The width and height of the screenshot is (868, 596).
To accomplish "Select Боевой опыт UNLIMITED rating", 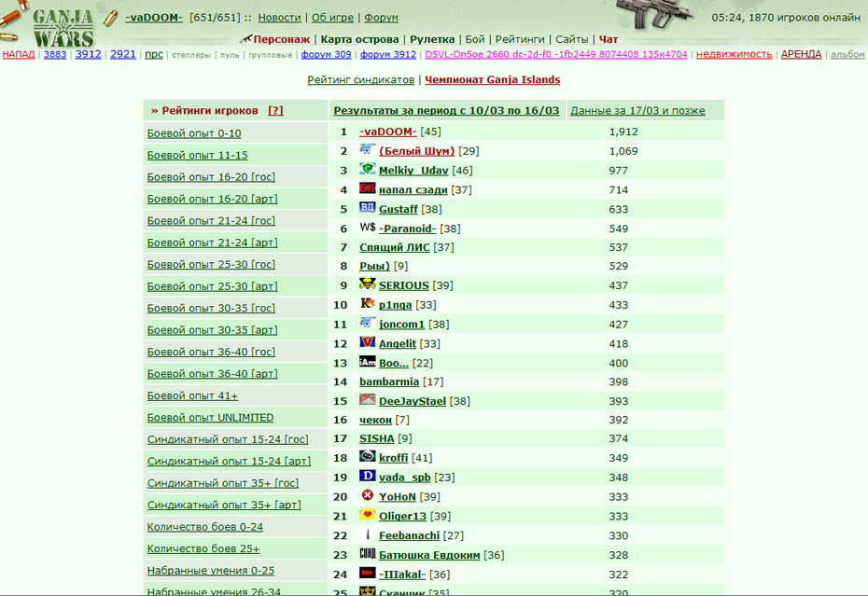I will (210, 418).
